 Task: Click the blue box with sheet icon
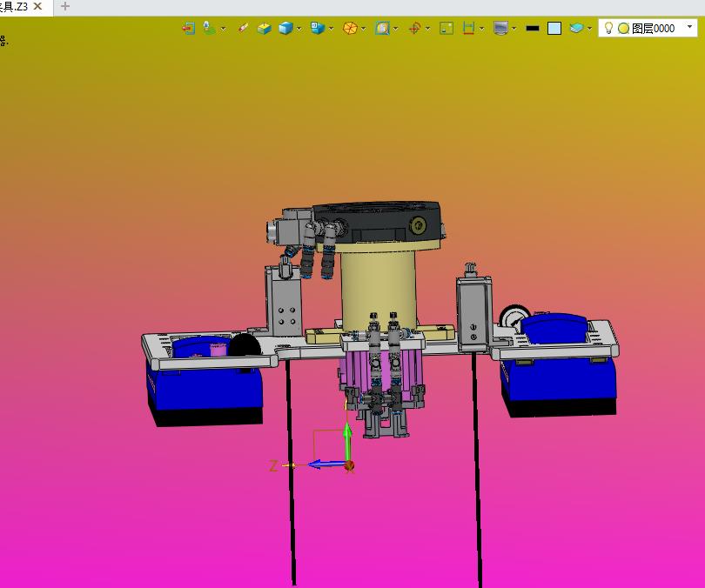pyautogui.click(x=318, y=29)
